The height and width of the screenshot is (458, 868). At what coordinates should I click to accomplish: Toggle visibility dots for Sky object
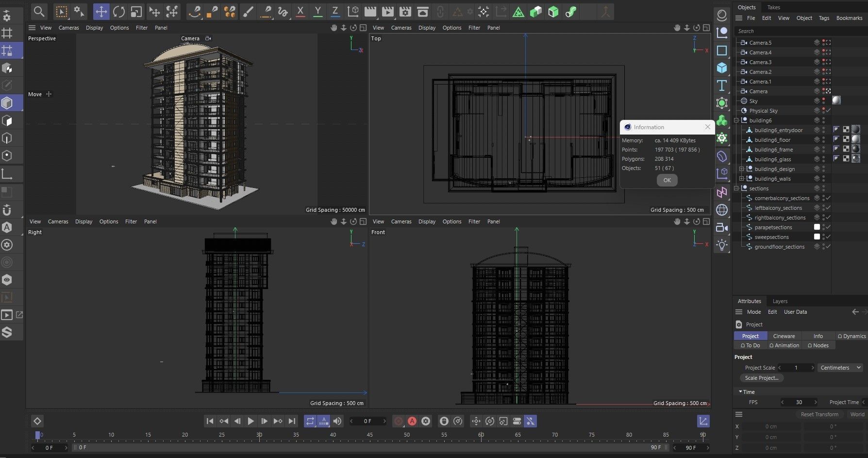click(823, 101)
